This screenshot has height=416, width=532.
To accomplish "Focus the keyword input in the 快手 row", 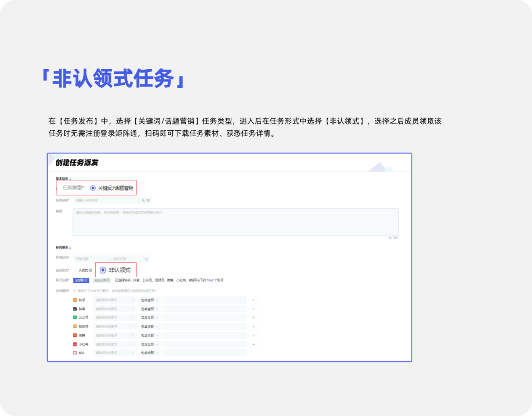I will click(204, 300).
